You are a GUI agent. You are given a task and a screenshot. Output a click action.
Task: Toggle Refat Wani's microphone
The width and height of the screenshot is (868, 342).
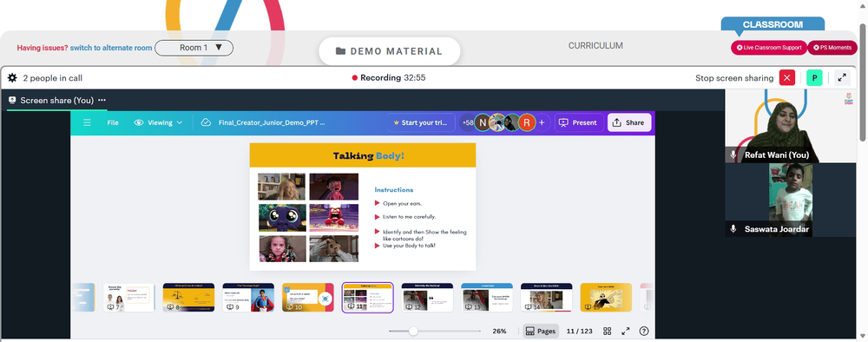tap(733, 155)
